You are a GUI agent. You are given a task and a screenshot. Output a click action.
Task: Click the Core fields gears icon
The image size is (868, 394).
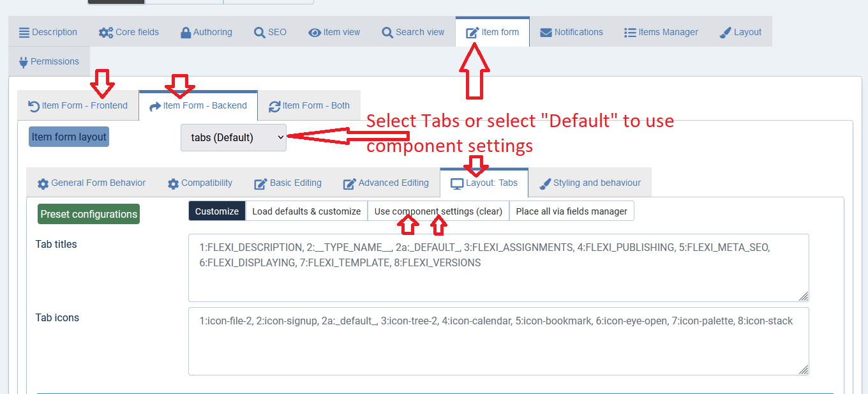point(106,33)
